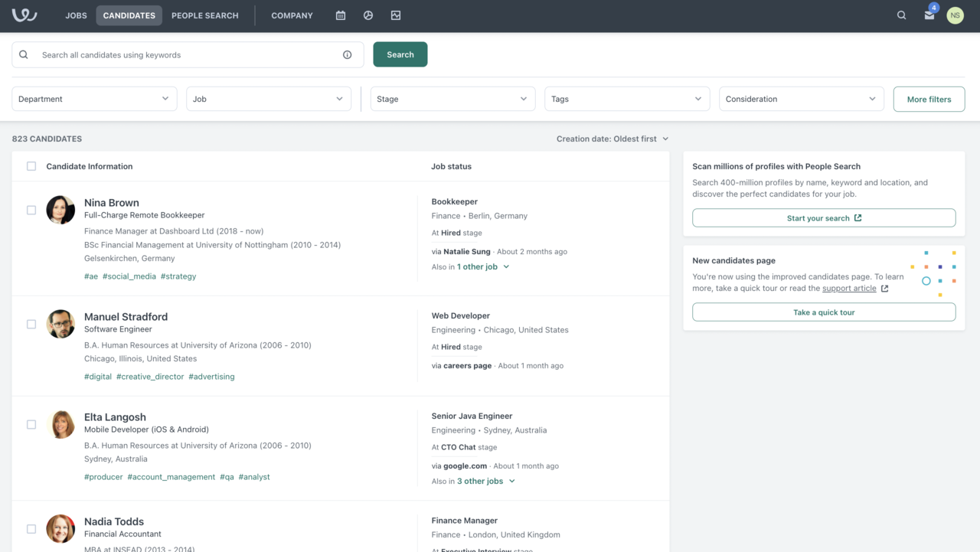The width and height of the screenshot is (980, 552).
Task: Open the calendar icon in top navigation
Action: [341, 15]
